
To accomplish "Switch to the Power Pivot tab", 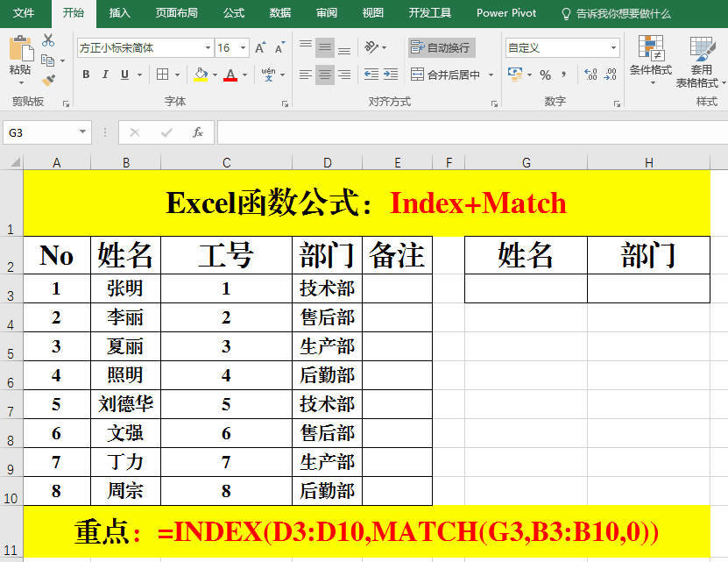I will point(506,13).
